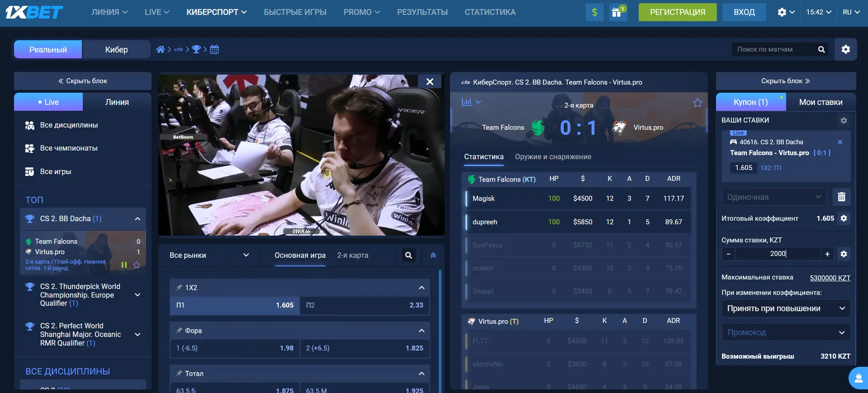Expand CS 2. Thunderpick World Championship
The image size is (868, 393).
[x=138, y=295]
